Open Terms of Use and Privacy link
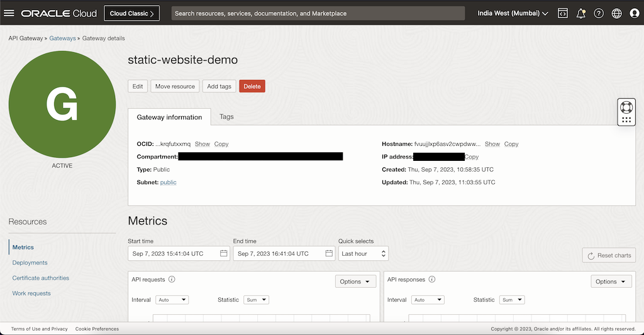The height and width of the screenshot is (335, 644). click(40, 329)
